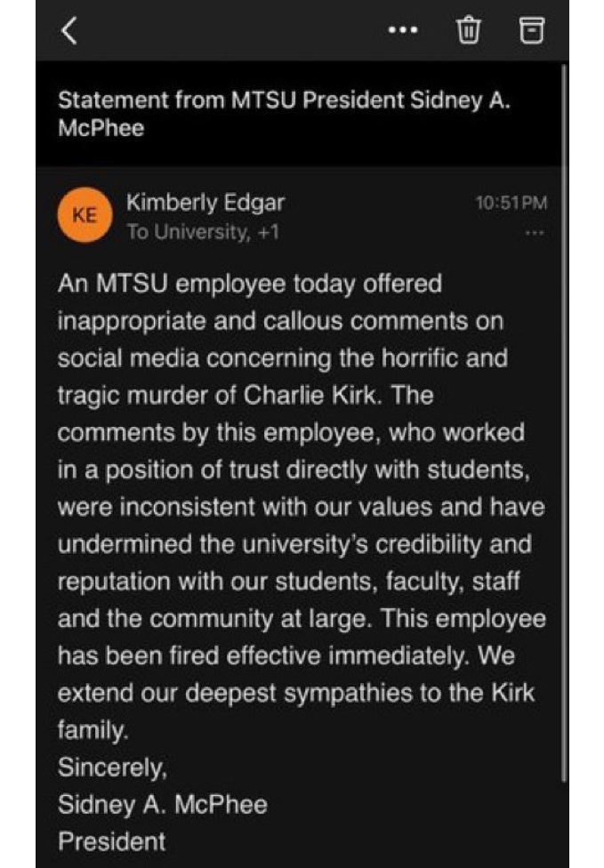Tap the "Sidney A. McPhee" signature name
Screen dimensions: 604x868
point(162,804)
